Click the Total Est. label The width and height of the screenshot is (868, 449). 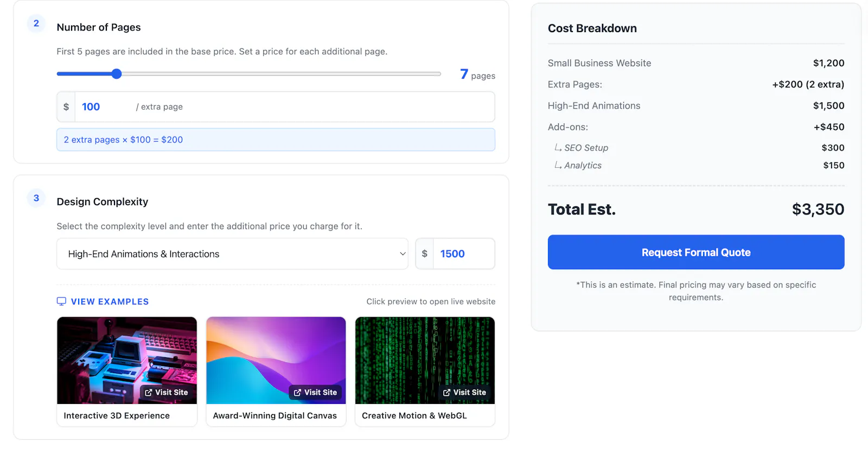582,209
